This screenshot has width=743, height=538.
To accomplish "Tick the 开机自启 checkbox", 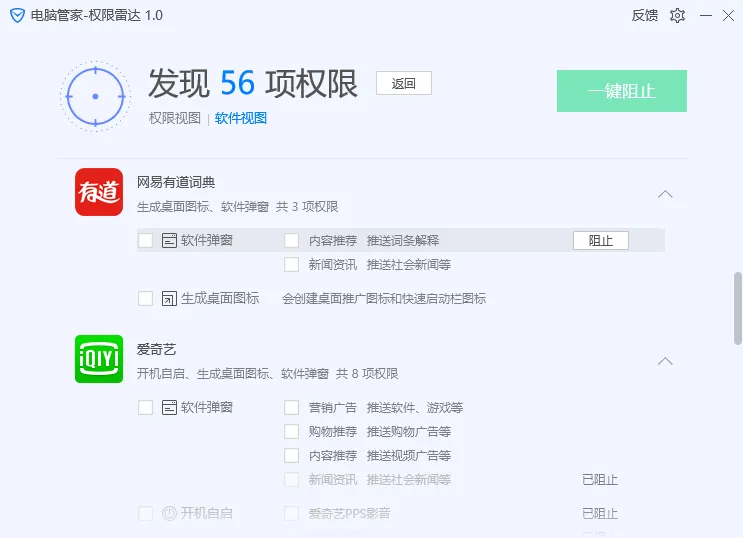I will [x=145, y=513].
